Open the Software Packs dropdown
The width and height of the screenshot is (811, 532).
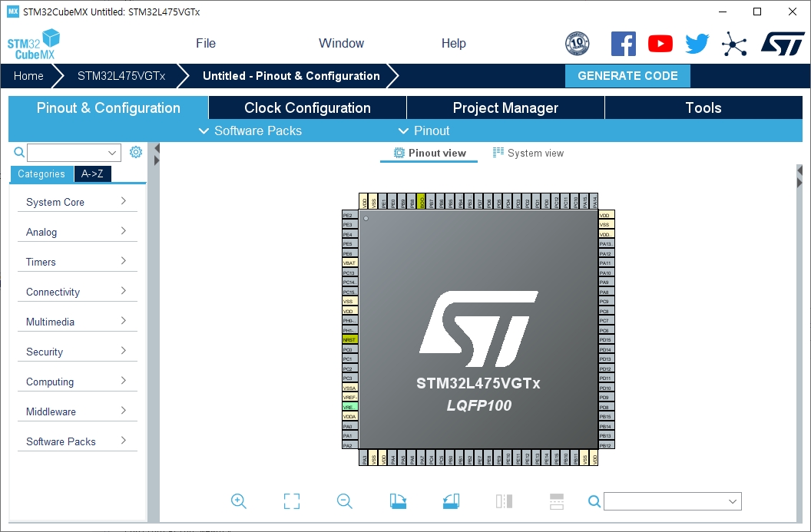tap(250, 131)
